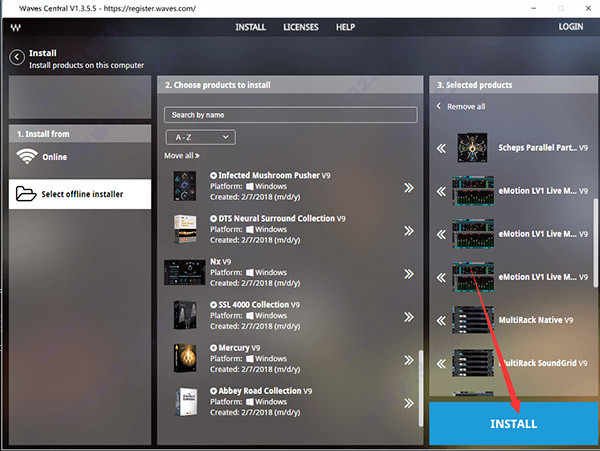Remove MultiRack Native V9 from selected
This screenshot has width=600, height=451.
coord(441,320)
